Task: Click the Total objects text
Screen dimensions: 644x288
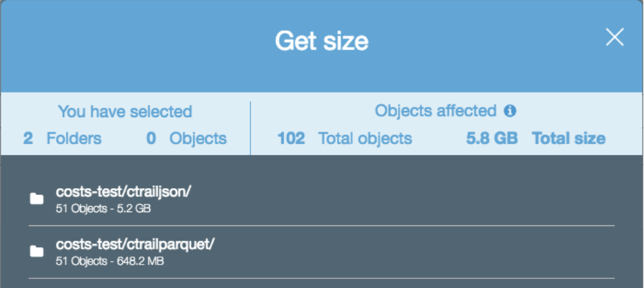Action: tap(365, 138)
